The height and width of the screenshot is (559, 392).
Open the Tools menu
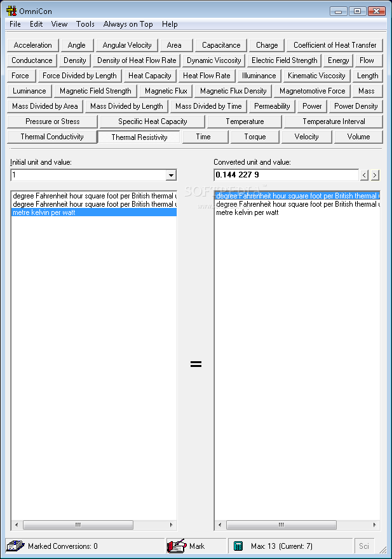point(85,24)
